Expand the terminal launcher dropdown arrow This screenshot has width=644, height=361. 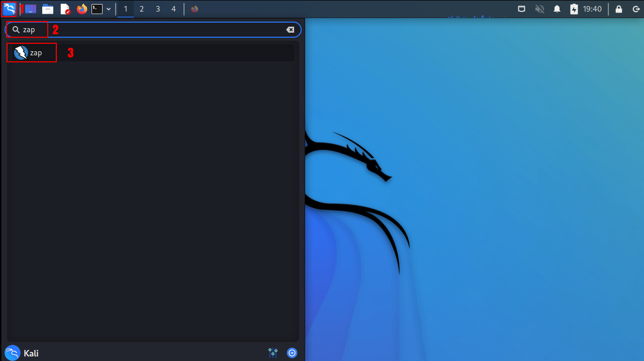(x=109, y=9)
